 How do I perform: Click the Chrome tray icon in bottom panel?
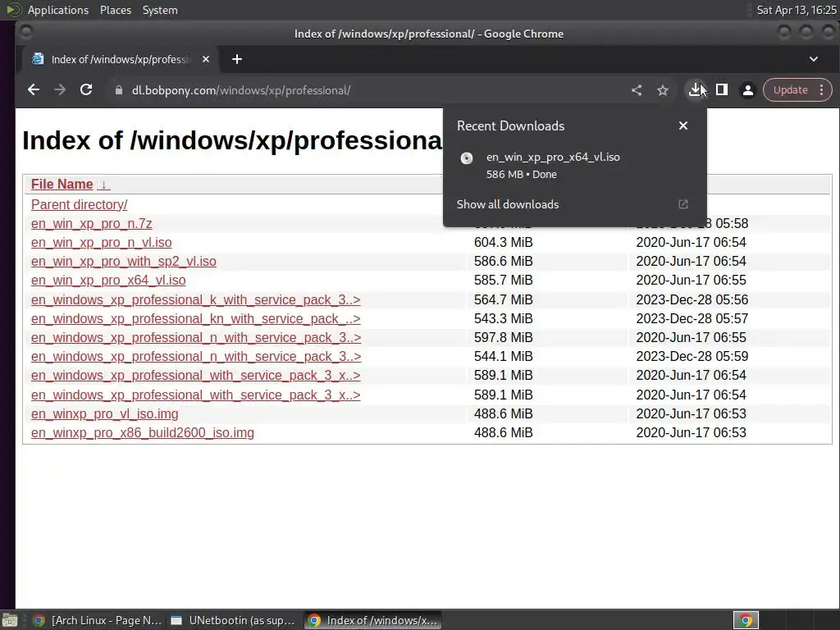[x=746, y=620]
